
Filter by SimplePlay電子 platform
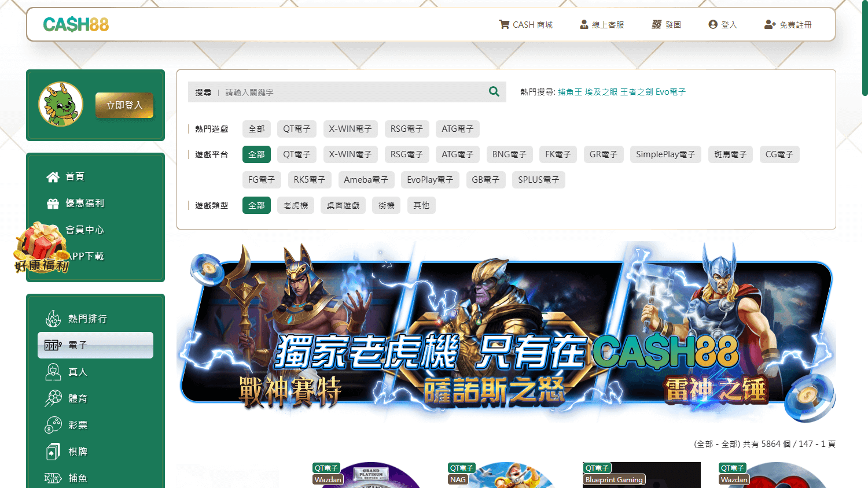point(665,154)
